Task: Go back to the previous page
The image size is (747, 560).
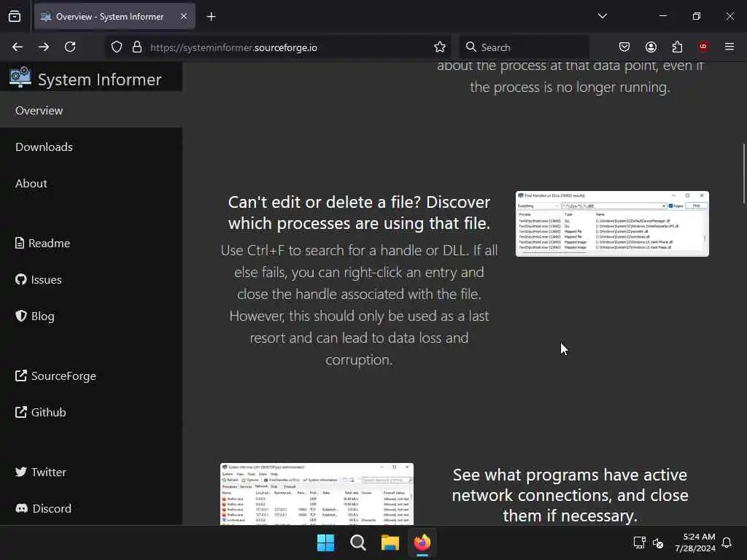Action: (x=18, y=47)
